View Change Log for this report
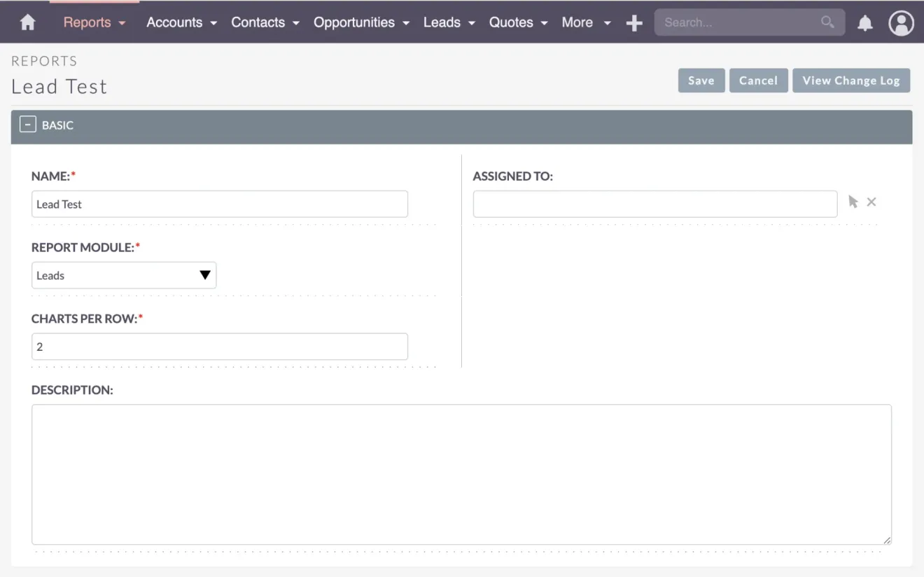The height and width of the screenshot is (577, 924). tap(851, 80)
